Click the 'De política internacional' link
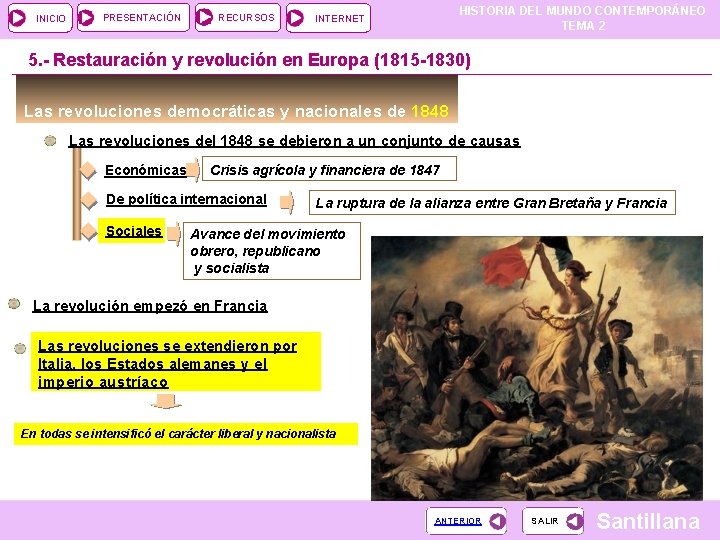This screenshot has width=720, height=540. pos(186,199)
